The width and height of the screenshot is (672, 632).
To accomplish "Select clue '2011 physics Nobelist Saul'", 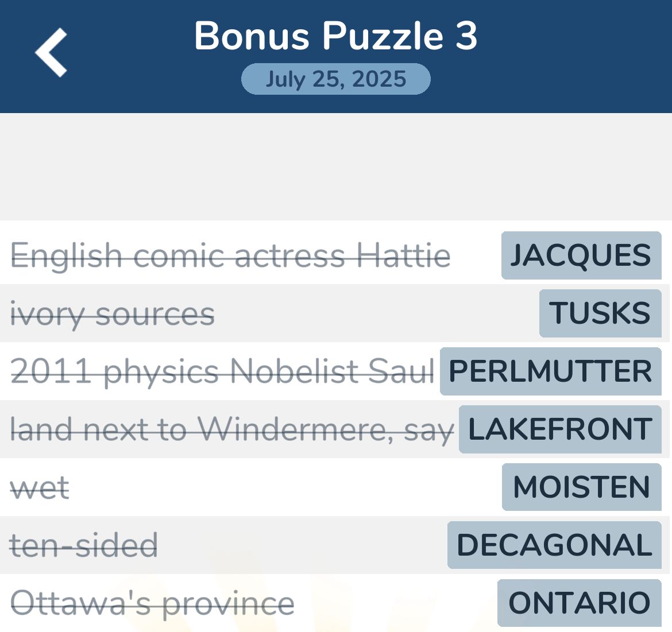I will pyautogui.click(x=222, y=371).
